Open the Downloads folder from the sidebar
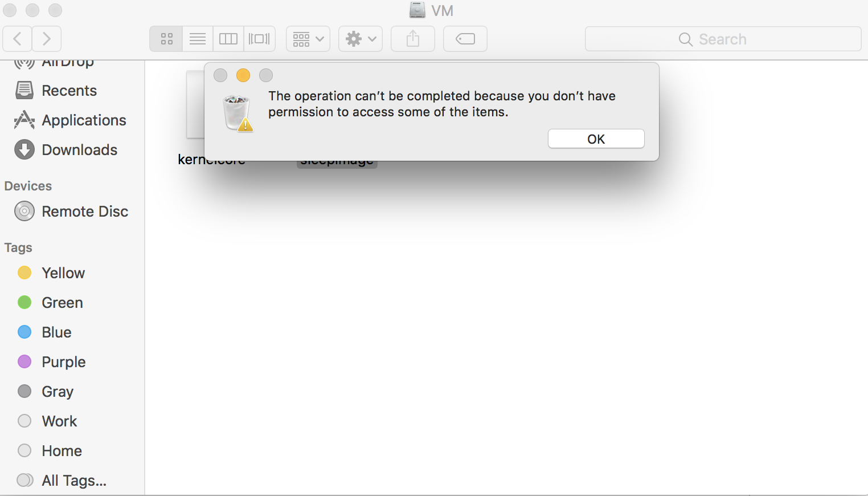The width and height of the screenshot is (868, 496). 79,149
